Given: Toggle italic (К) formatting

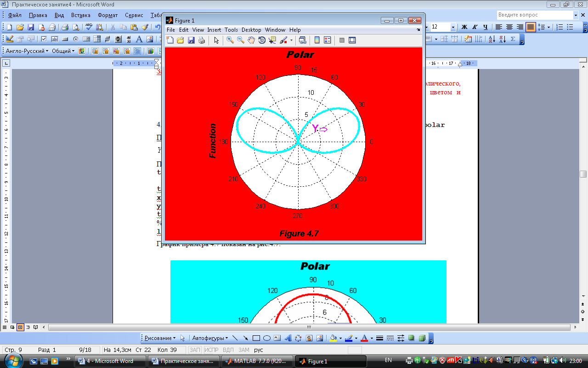Looking at the screenshot, I should coord(475,27).
